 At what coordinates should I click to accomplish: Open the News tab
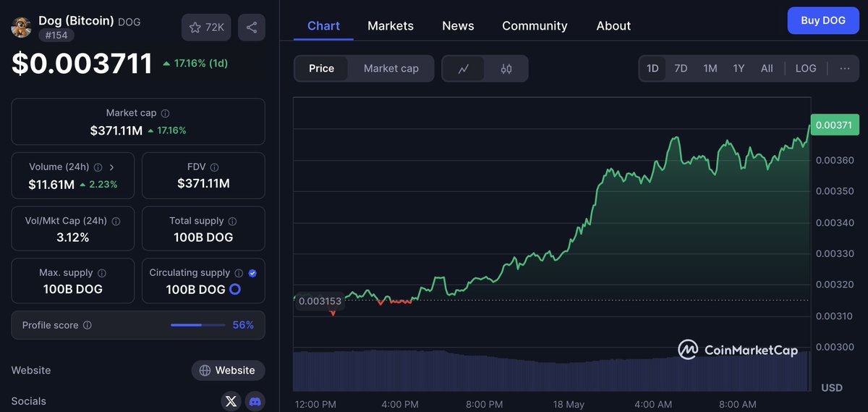(458, 26)
